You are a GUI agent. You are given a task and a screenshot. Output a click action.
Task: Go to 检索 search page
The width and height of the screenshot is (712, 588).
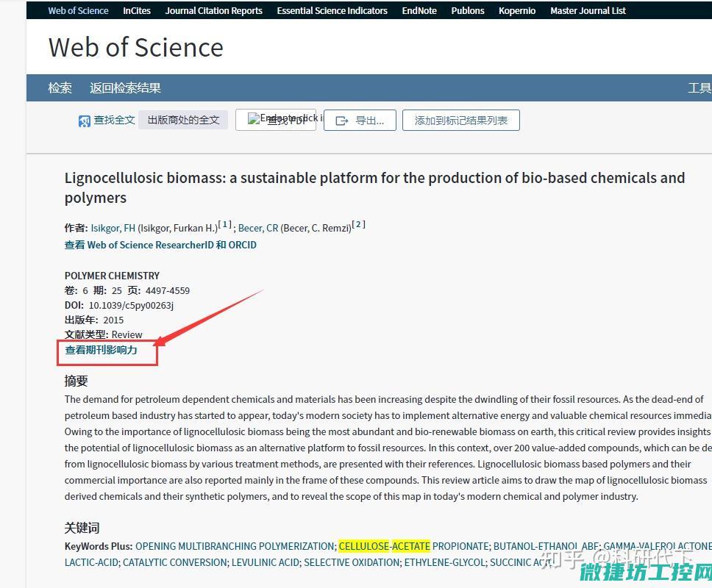pyautogui.click(x=60, y=87)
